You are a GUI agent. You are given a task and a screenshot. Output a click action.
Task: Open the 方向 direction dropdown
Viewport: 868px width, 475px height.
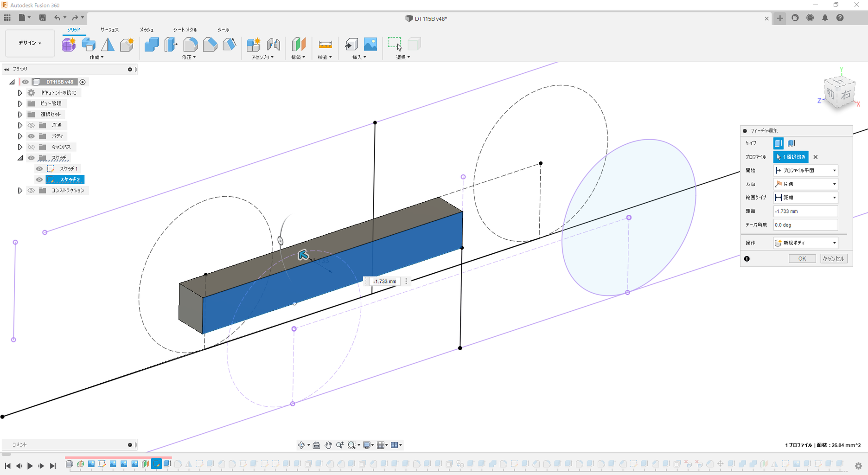click(x=805, y=184)
